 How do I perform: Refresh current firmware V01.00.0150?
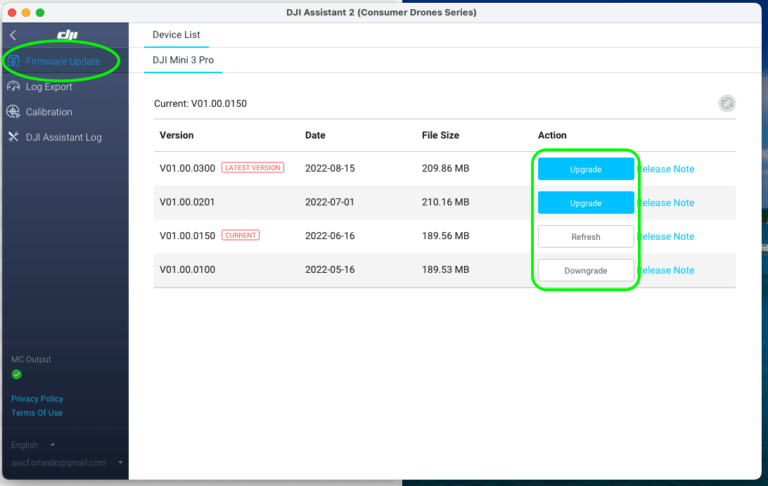(x=586, y=237)
